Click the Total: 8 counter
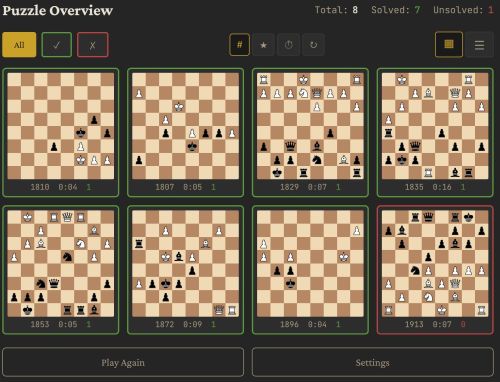Image resolution: width=500 pixels, height=382 pixels. pos(336,10)
